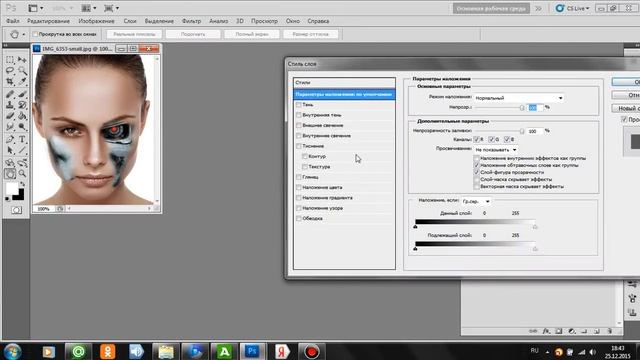Image resolution: width=640 pixels, height=360 pixels.
Task: Open the Справка menu
Action: click(x=318, y=21)
